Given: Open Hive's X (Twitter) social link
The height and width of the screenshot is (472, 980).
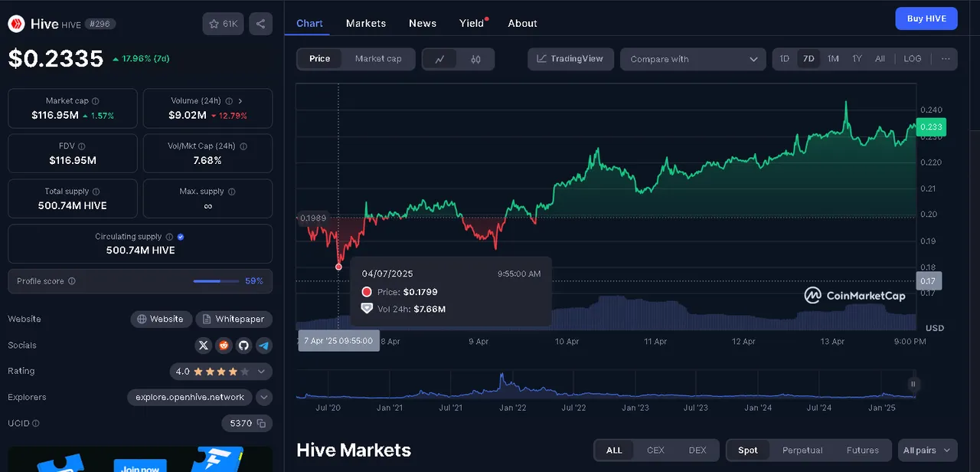Looking at the screenshot, I should pos(203,346).
